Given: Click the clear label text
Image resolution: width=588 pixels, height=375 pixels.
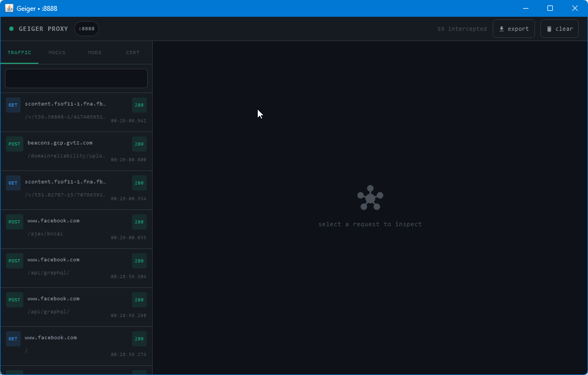Looking at the screenshot, I should point(564,29).
